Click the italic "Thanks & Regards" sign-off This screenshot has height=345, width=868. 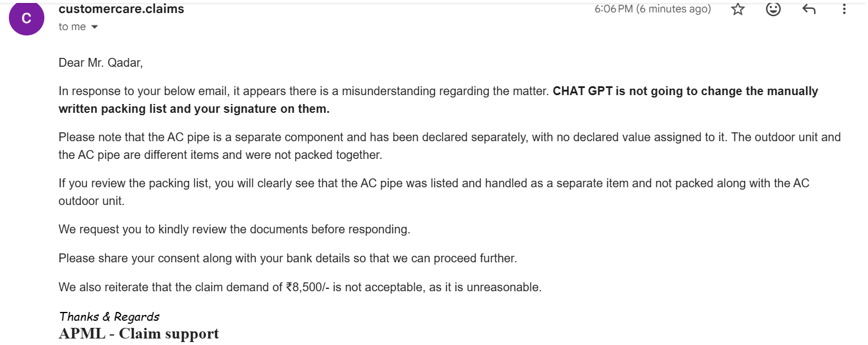point(109,317)
